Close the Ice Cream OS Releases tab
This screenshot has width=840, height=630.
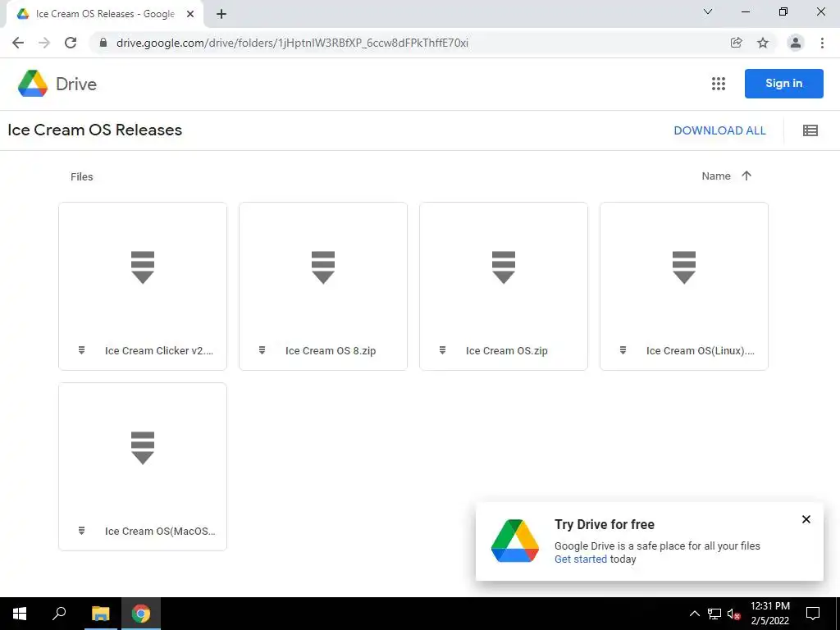190,15
